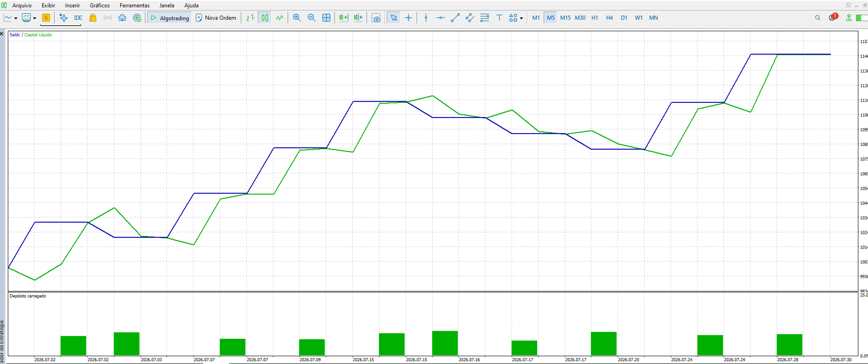Open the Ferramentas menu
The width and height of the screenshot is (868, 364).
tap(134, 6)
